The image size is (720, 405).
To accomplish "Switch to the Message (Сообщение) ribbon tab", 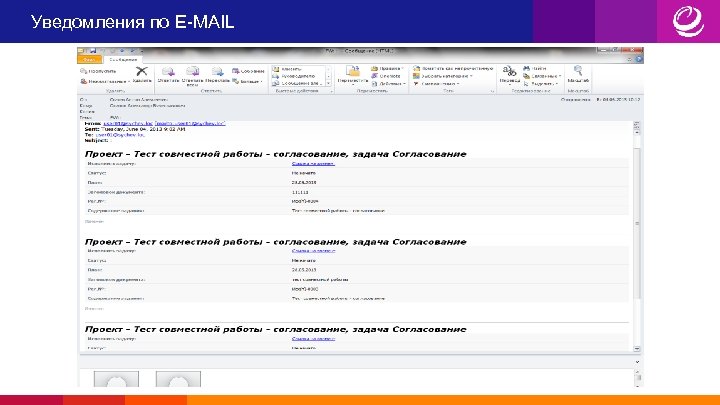I will pyautogui.click(x=123, y=60).
